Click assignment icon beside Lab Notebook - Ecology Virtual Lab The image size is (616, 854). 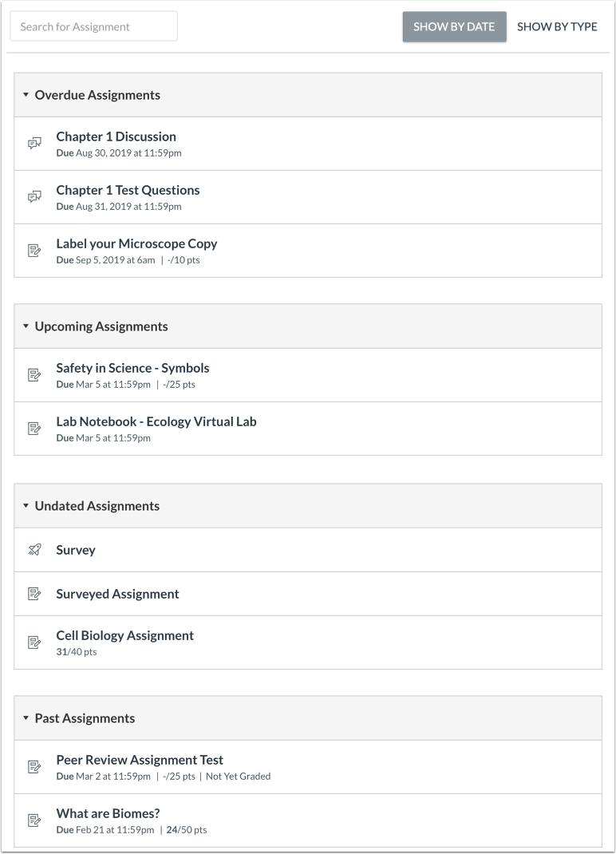(x=34, y=429)
